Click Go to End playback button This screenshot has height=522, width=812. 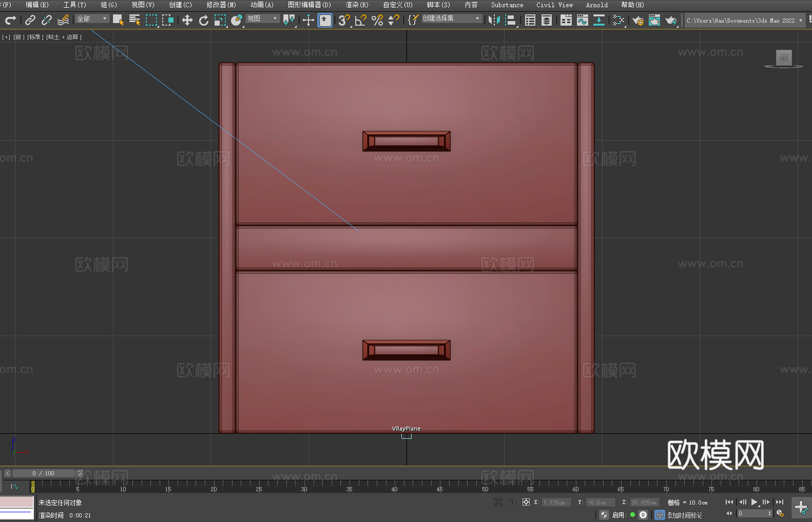click(x=780, y=502)
